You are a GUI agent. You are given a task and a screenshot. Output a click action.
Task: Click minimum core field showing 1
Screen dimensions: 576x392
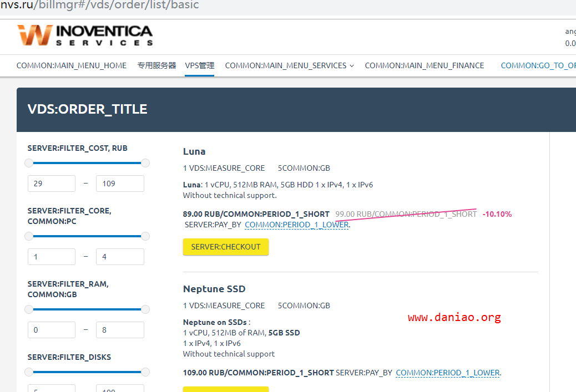point(52,257)
